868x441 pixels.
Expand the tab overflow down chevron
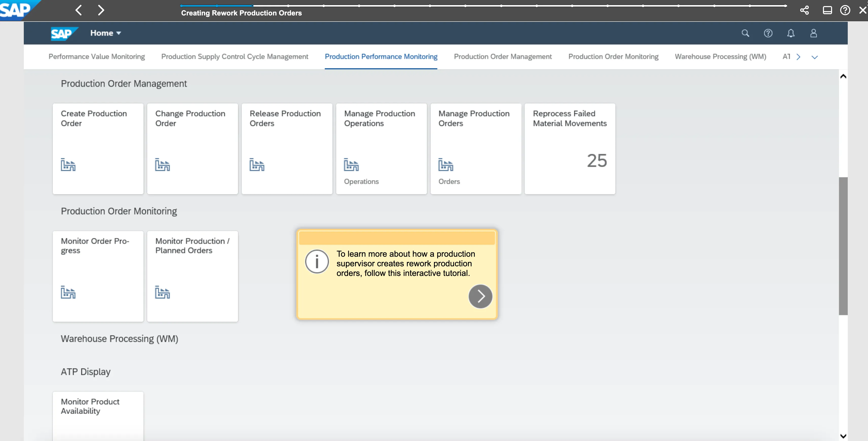(x=814, y=57)
